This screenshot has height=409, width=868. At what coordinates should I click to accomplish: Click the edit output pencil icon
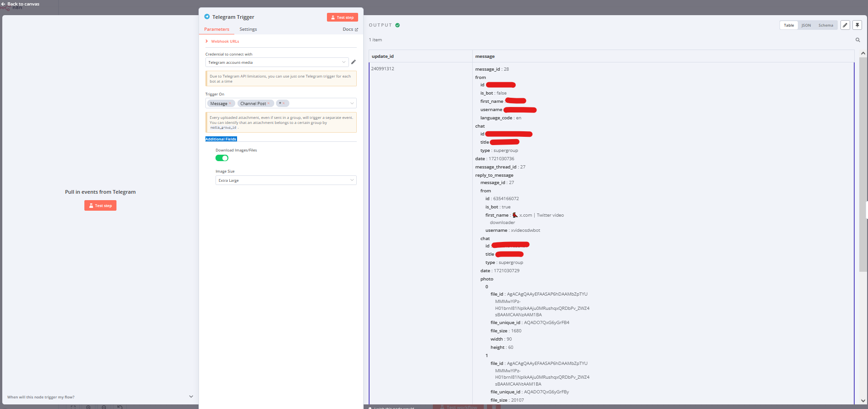(845, 25)
